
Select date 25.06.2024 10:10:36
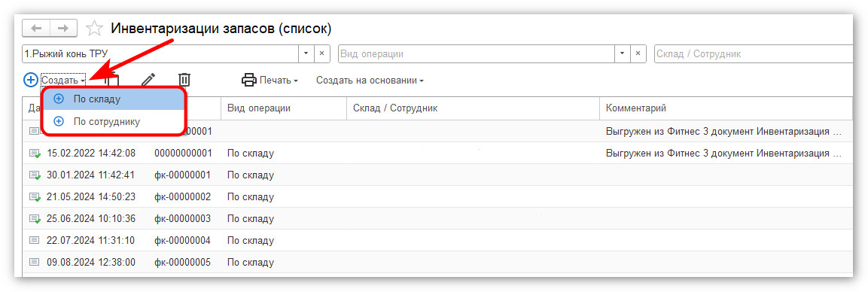coord(91,218)
